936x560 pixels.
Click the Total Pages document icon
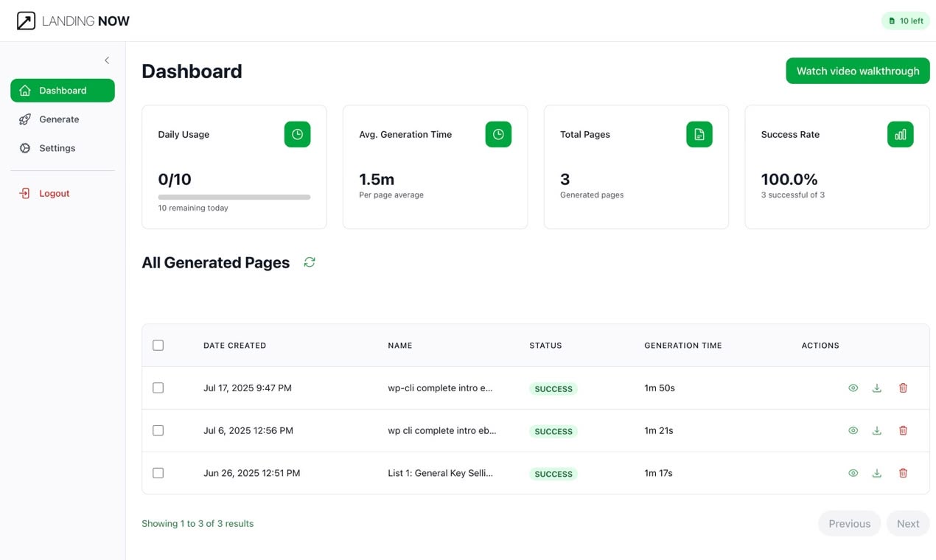[x=699, y=134]
